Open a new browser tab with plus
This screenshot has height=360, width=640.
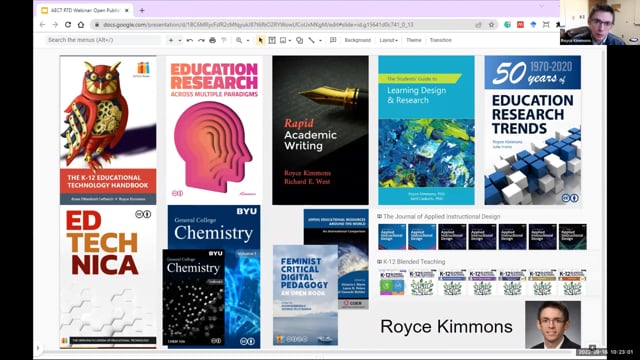pos(142,11)
